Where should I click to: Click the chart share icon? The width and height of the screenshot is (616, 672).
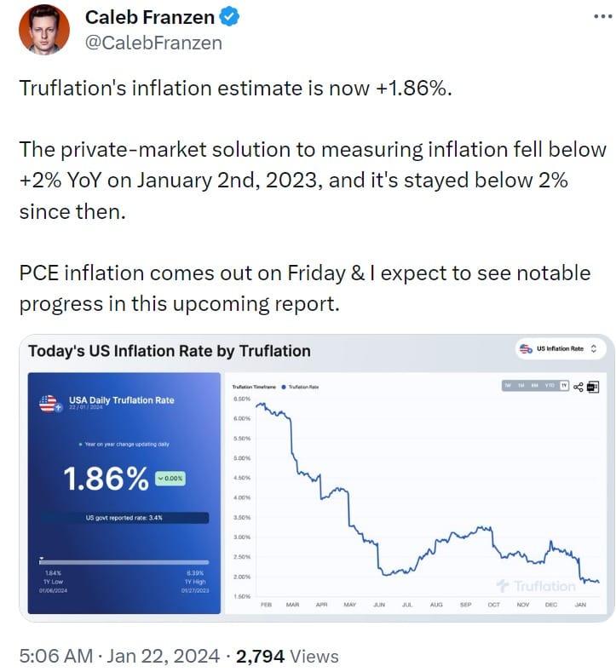point(579,387)
